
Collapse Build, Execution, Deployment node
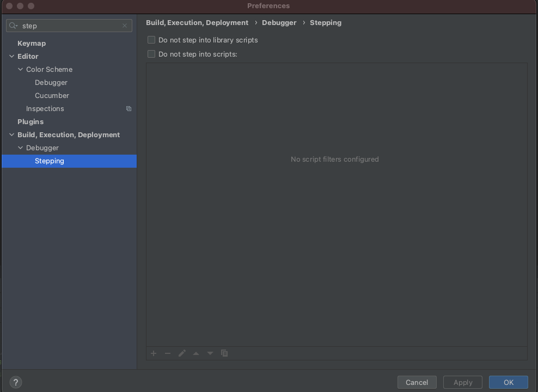pos(11,135)
